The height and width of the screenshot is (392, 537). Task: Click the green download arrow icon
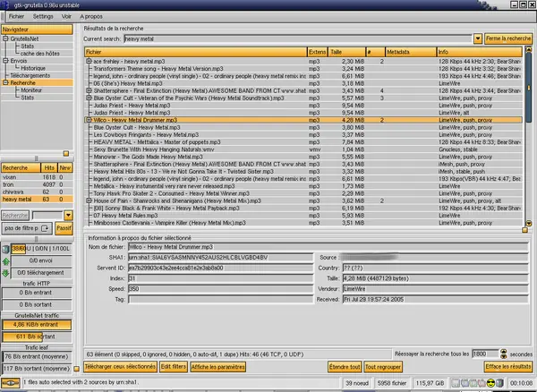[x=6, y=272]
